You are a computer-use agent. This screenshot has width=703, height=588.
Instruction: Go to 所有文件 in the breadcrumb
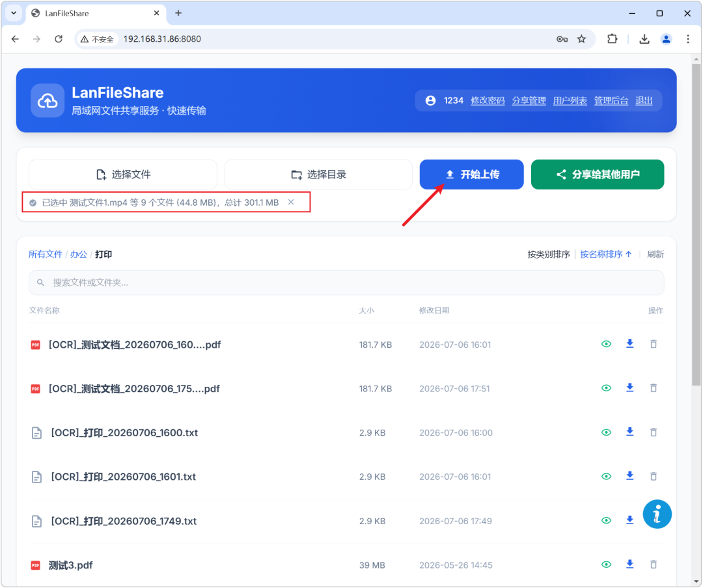[x=46, y=255]
